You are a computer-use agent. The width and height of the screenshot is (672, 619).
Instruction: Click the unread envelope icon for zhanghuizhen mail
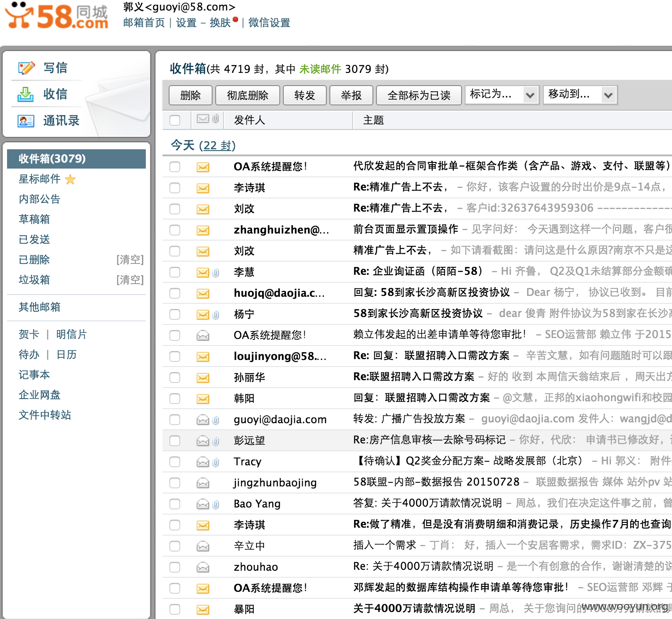203,230
